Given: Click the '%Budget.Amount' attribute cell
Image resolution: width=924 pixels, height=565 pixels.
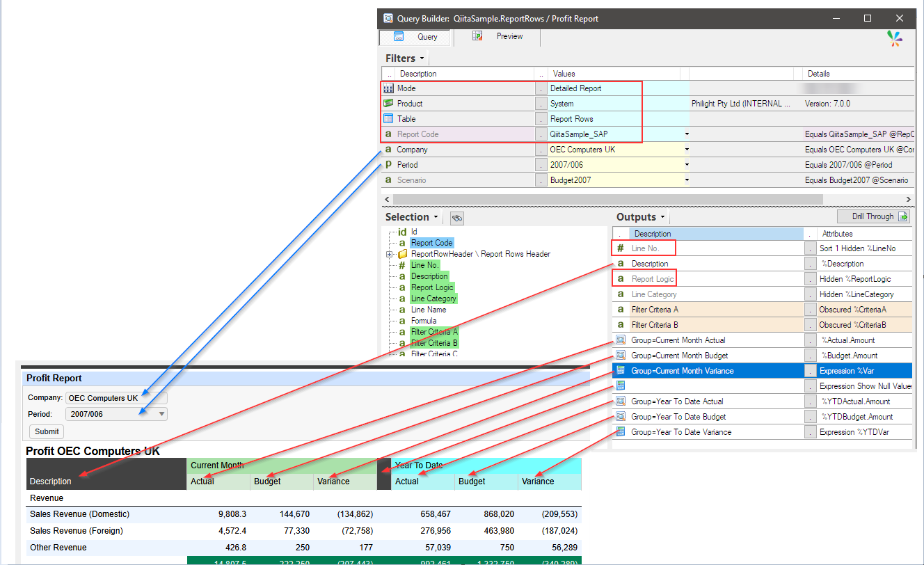Looking at the screenshot, I should pos(865,356).
